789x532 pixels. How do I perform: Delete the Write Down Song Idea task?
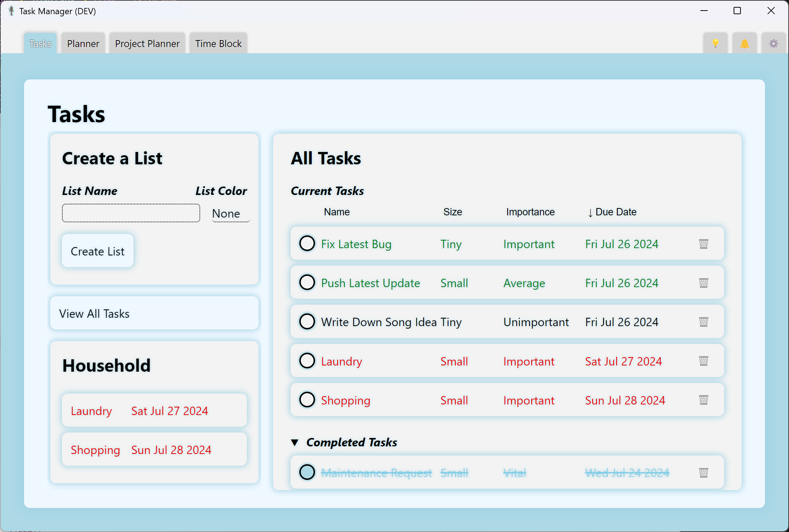704,322
